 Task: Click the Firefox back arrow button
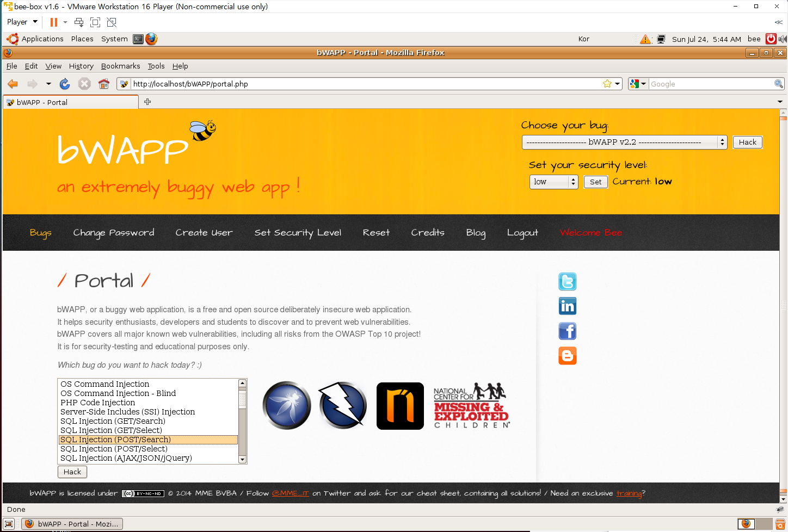point(13,84)
